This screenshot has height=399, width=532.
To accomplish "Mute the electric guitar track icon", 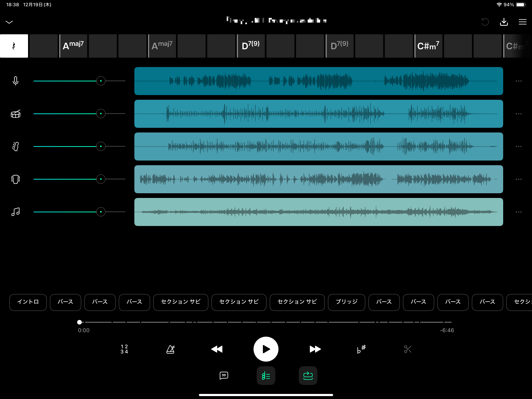I will [x=15, y=179].
